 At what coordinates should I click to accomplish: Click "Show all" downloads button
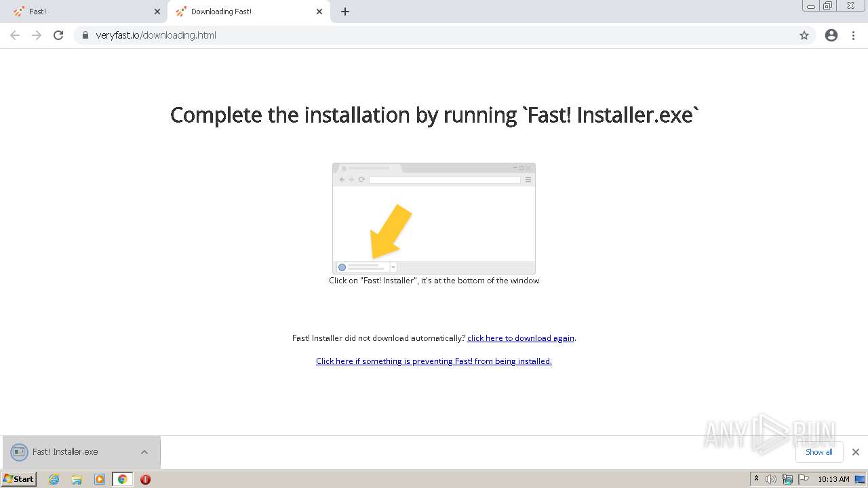point(819,452)
